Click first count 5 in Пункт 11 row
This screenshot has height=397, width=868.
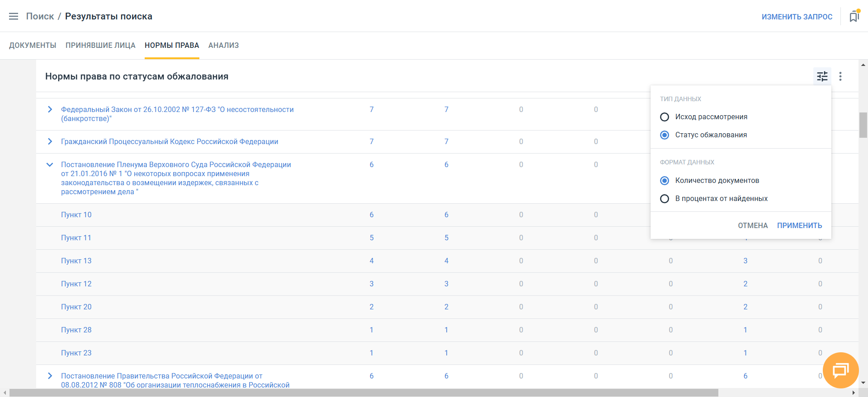click(372, 238)
